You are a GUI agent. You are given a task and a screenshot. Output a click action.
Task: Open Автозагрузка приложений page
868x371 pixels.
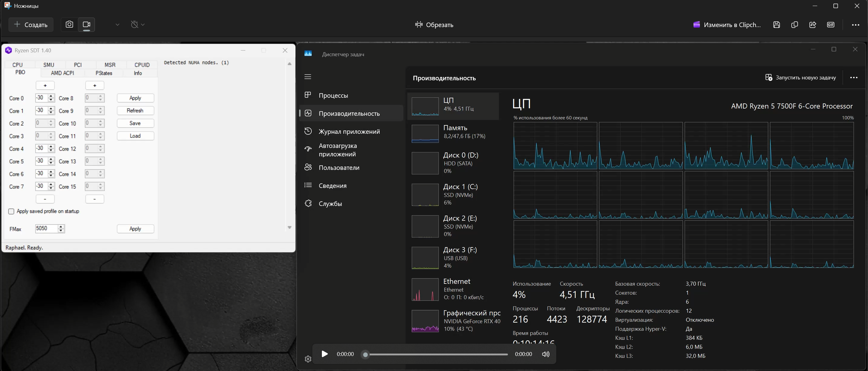(x=351, y=150)
